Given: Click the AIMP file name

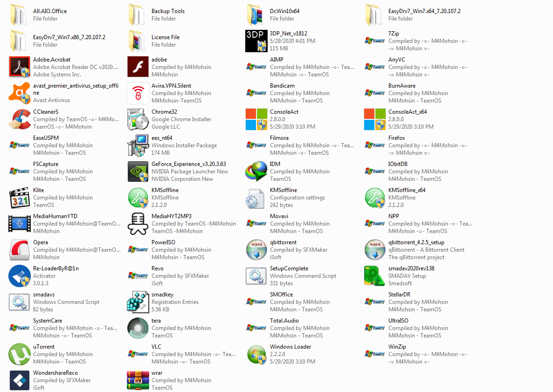Looking at the screenshot, I should 276,60.
